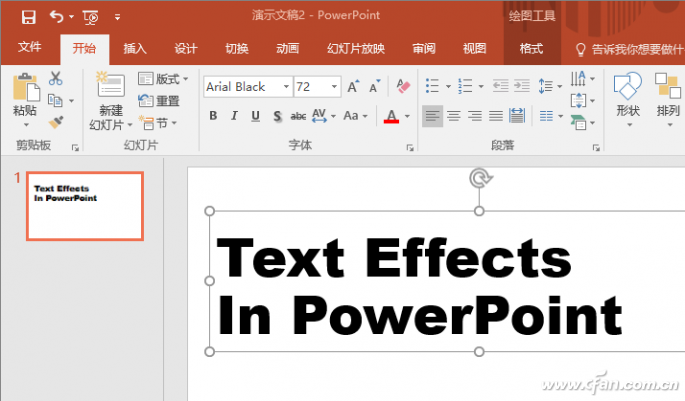Apply numbered list formatting

tap(465, 86)
